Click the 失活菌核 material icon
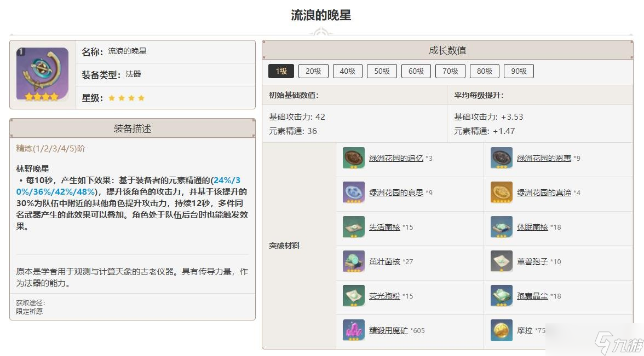Screen dimensions: 644x356 354,227
